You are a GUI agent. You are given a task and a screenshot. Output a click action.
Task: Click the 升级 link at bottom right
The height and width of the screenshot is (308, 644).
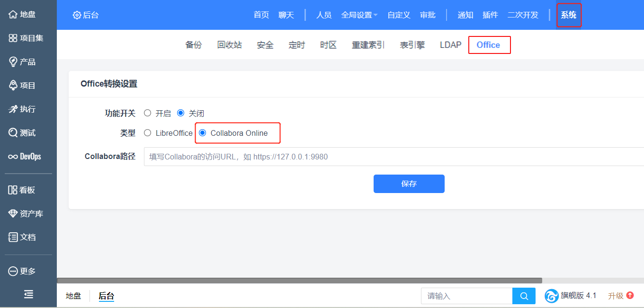[x=616, y=296]
